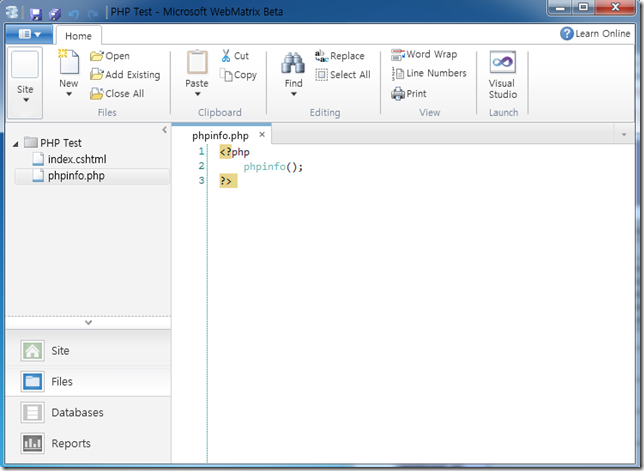
Task: Expand the Site dropdown arrow
Action: click(x=26, y=100)
